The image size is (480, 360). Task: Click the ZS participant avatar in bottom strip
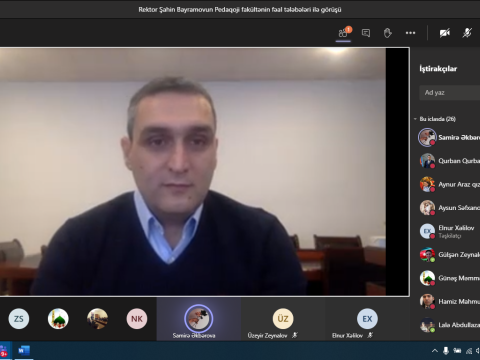click(x=19, y=319)
